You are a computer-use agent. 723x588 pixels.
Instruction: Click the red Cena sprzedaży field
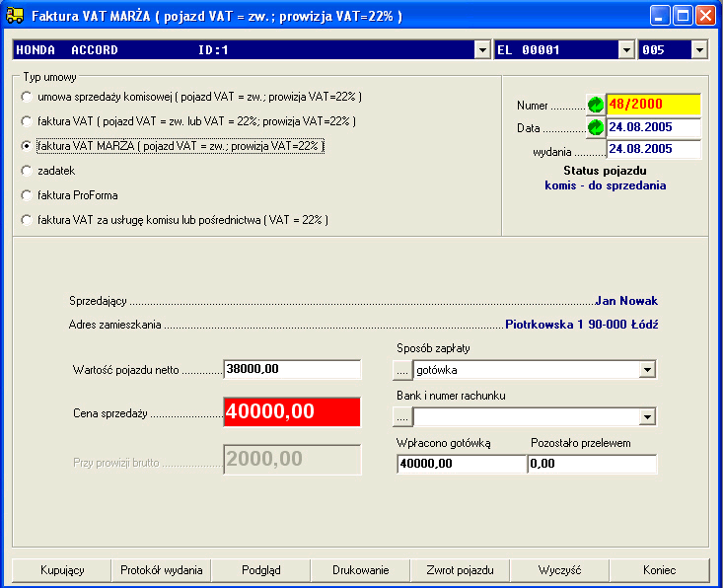pos(292,412)
